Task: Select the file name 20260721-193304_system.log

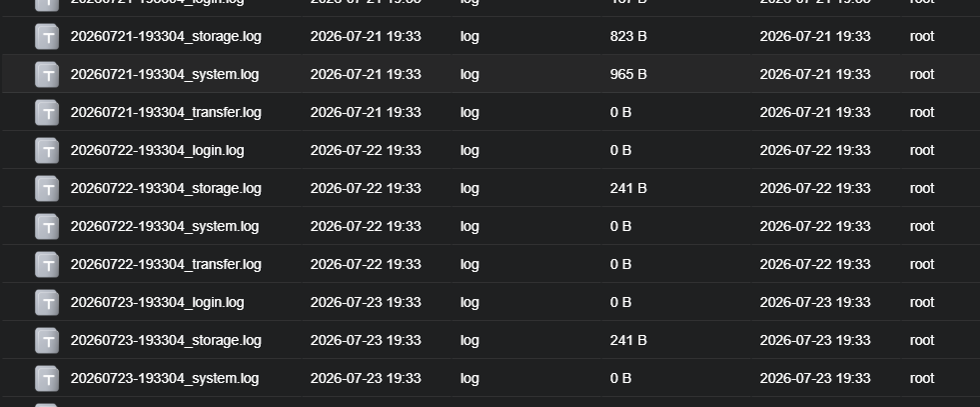Action: point(165,74)
